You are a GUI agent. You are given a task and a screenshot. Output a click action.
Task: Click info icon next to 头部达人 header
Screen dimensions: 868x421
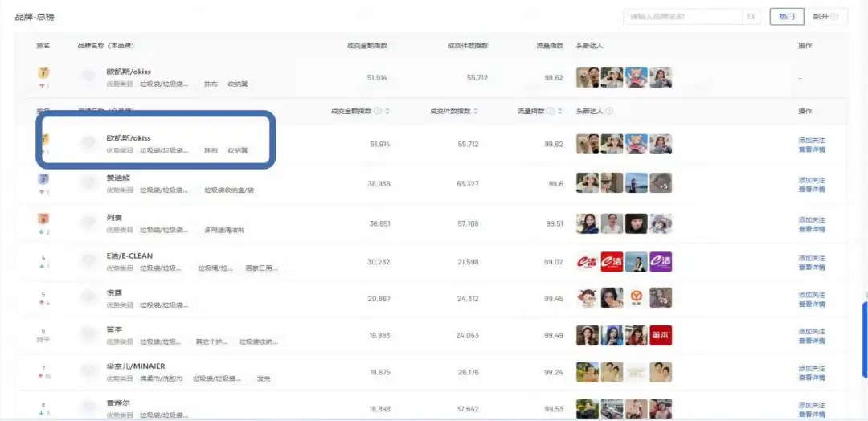609,111
